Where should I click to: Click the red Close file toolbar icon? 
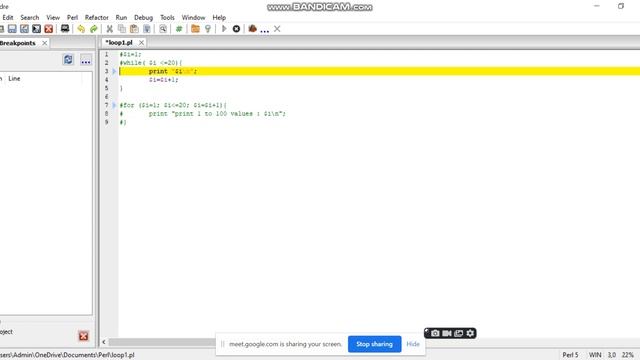(49, 29)
